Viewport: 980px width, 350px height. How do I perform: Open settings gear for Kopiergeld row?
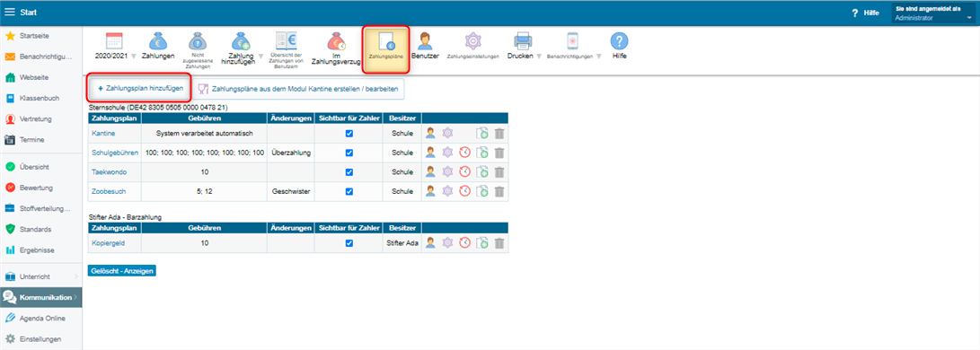pos(446,242)
